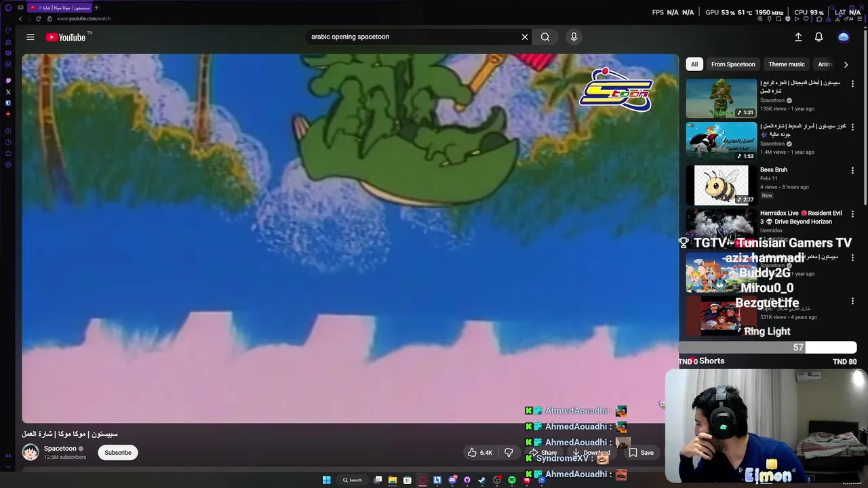
Task: Open Windows taskbar Search
Action: pos(353,480)
